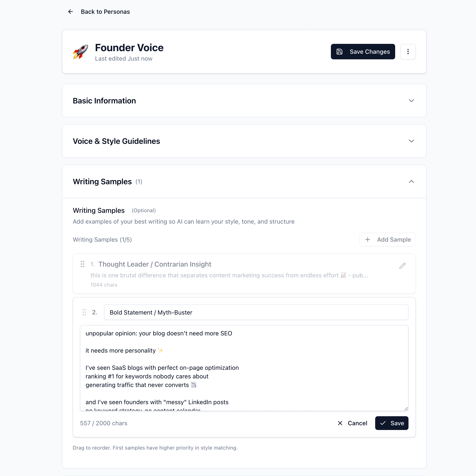476x476 pixels.
Task: Click drag handle of sample 2
Action: [x=84, y=312]
